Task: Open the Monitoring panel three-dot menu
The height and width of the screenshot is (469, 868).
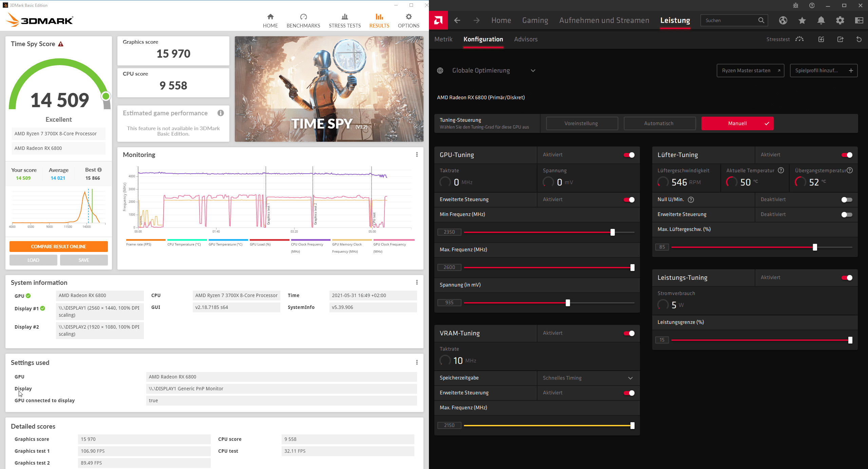Action: tap(417, 155)
